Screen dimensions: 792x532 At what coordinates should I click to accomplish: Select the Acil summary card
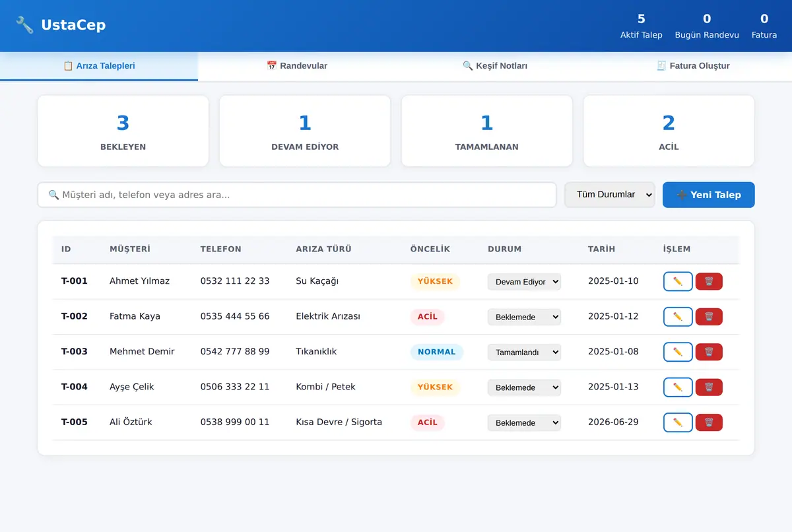(669, 131)
